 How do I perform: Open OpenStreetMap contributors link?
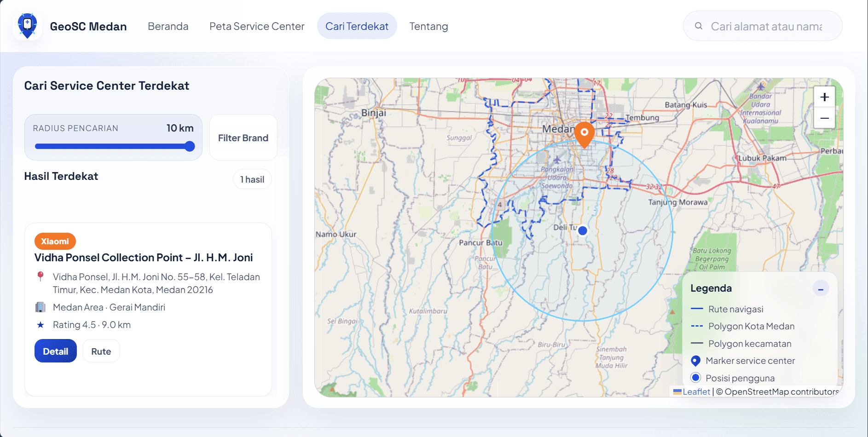[782, 391]
